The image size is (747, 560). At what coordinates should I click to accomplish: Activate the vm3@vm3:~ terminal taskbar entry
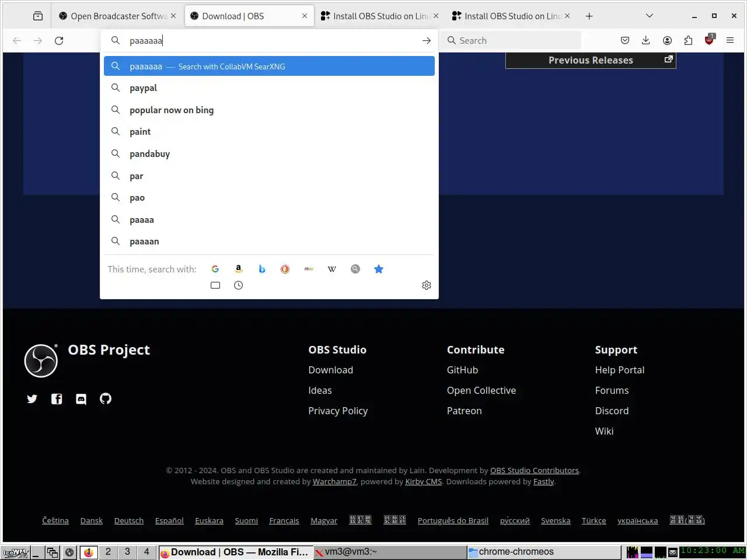pos(390,552)
